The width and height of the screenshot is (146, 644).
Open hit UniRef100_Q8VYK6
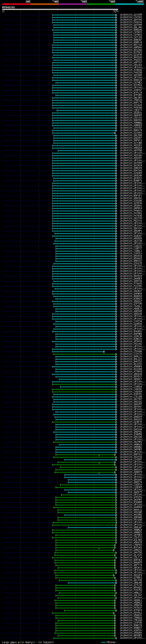click(131, 20)
